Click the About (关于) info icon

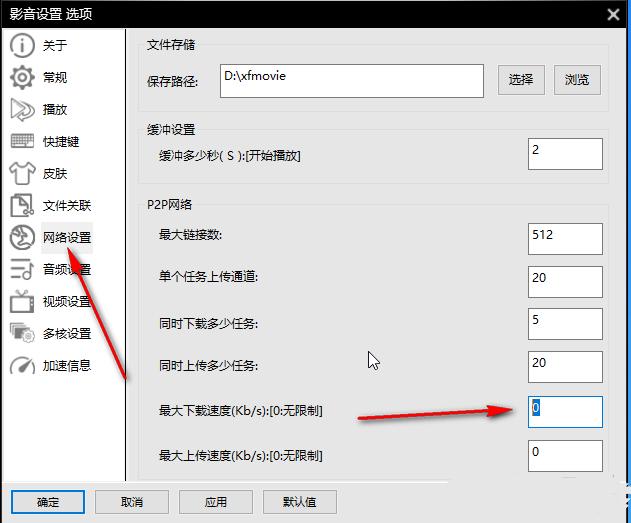pyautogui.click(x=22, y=46)
